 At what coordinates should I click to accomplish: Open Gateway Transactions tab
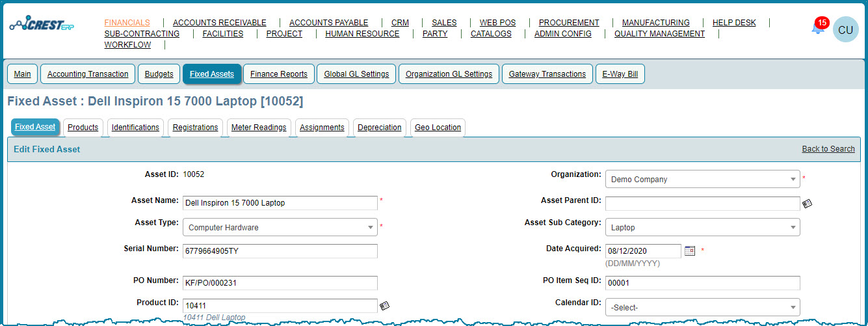point(547,74)
